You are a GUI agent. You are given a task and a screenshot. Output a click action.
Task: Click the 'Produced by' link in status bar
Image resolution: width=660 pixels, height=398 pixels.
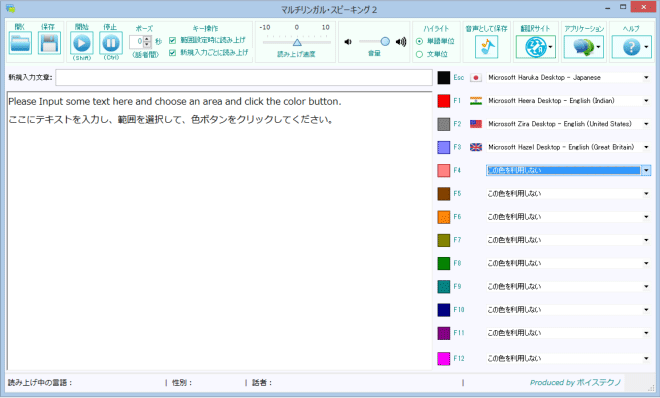[x=575, y=382]
